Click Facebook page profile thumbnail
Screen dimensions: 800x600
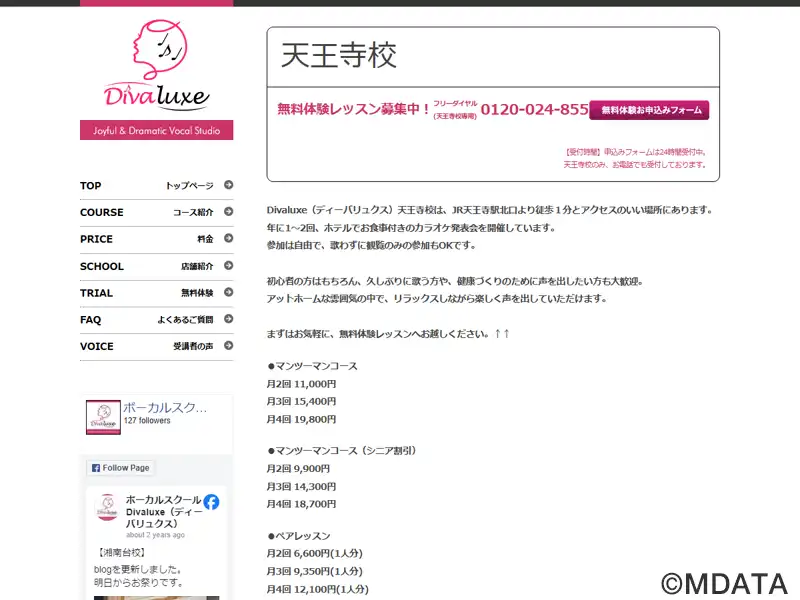pos(104,417)
